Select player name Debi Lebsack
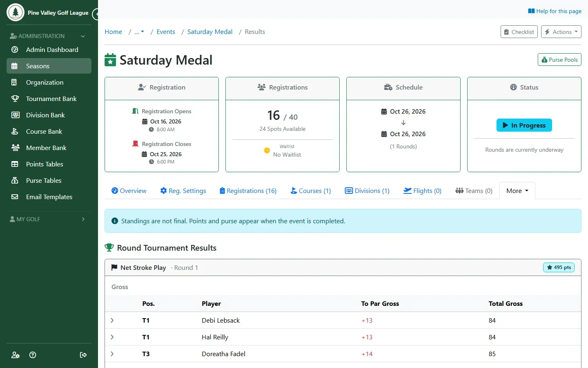 (220, 320)
